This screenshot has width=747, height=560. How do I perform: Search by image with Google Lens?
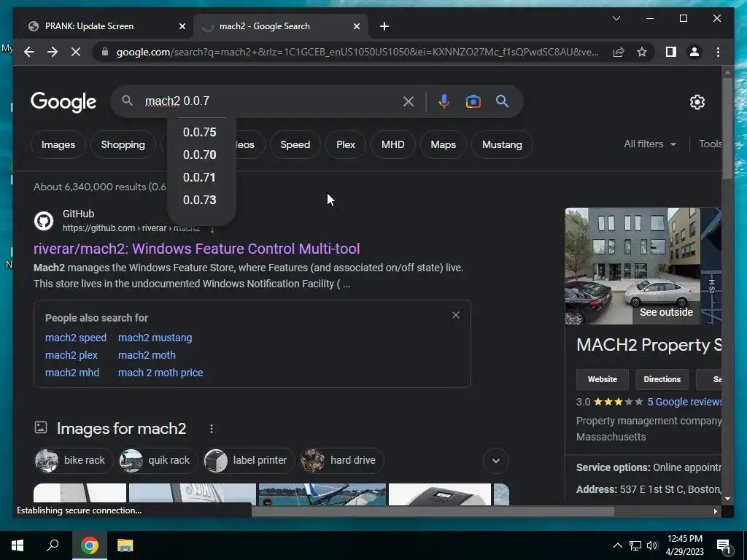[473, 101]
